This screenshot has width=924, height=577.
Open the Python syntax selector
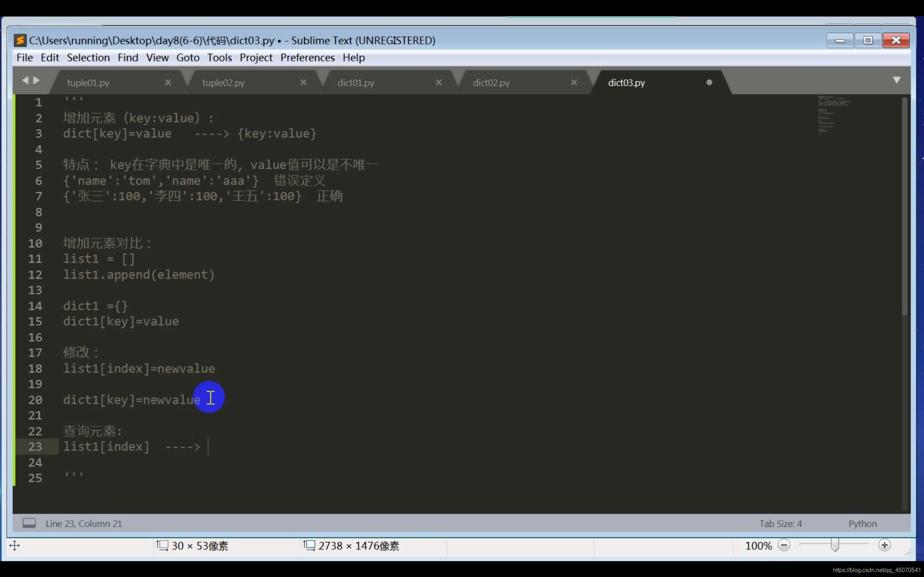pyautogui.click(x=862, y=524)
